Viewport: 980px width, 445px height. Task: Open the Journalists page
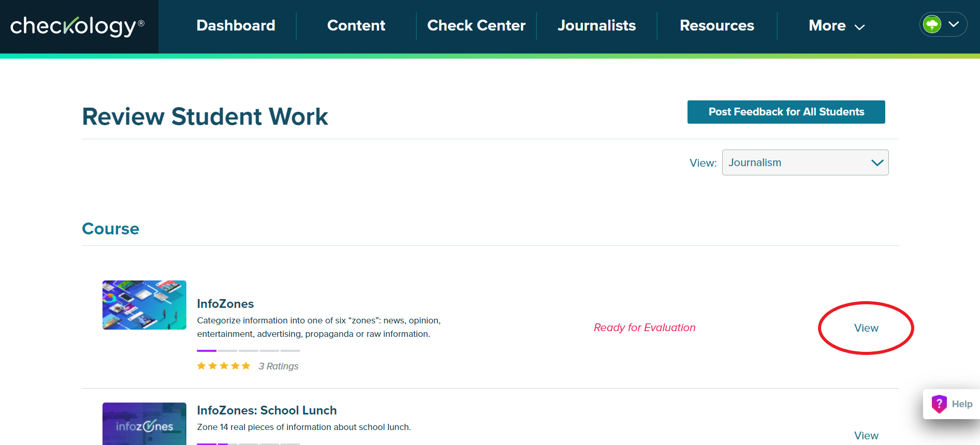[596, 26]
